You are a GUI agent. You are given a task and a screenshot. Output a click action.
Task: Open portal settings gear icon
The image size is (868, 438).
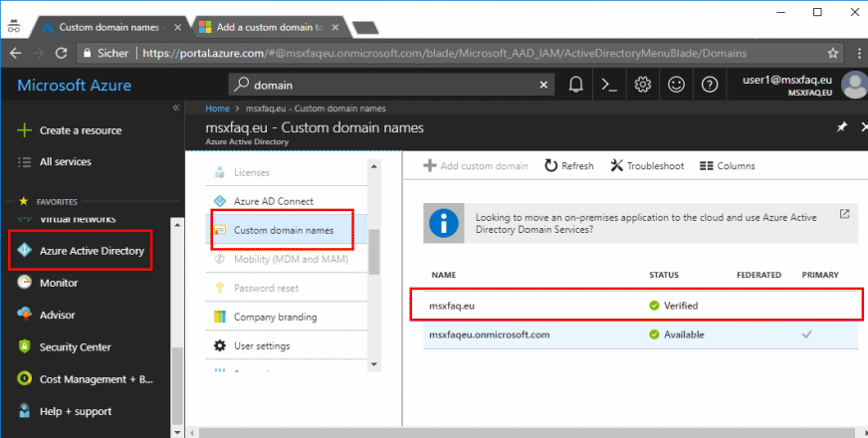[642, 85]
